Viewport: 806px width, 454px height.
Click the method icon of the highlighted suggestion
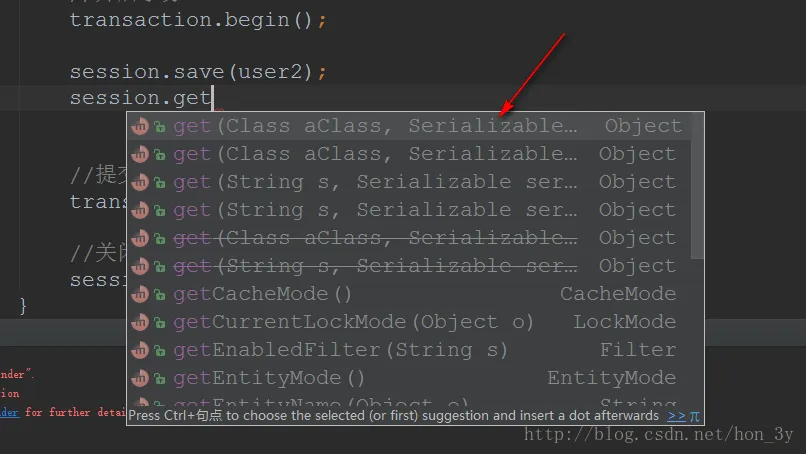[140, 126]
